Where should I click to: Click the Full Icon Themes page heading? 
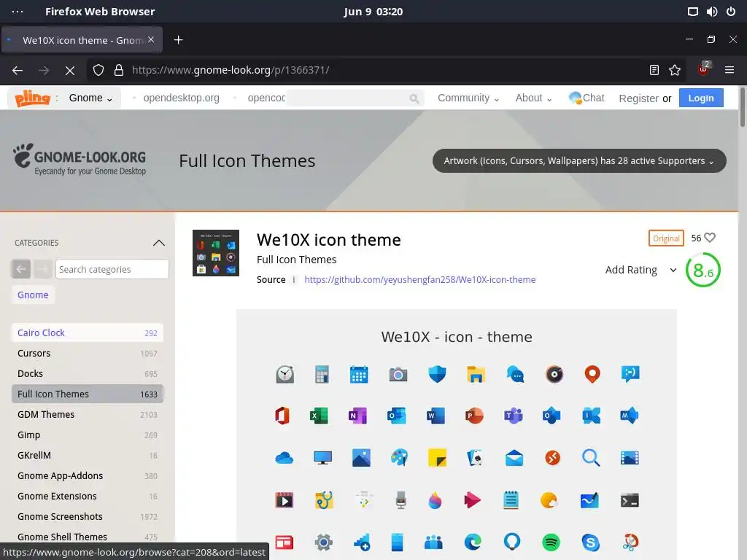pyautogui.click(x=247, y=161)
